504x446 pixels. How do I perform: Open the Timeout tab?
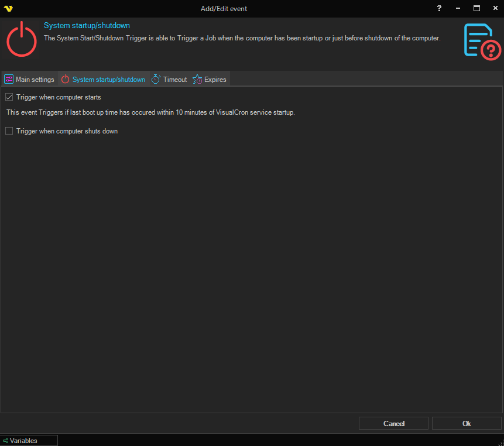click(x=169, y=80)
